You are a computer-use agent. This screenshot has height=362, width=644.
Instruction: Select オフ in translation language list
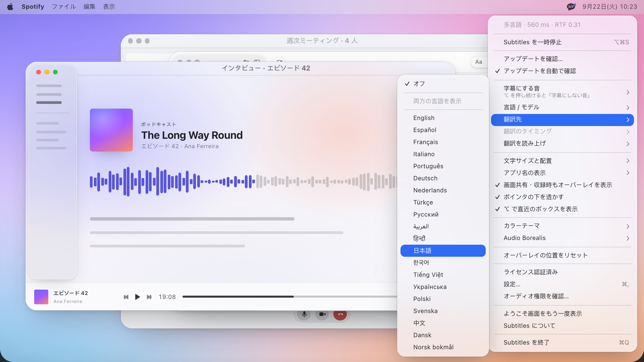[443, 84]
